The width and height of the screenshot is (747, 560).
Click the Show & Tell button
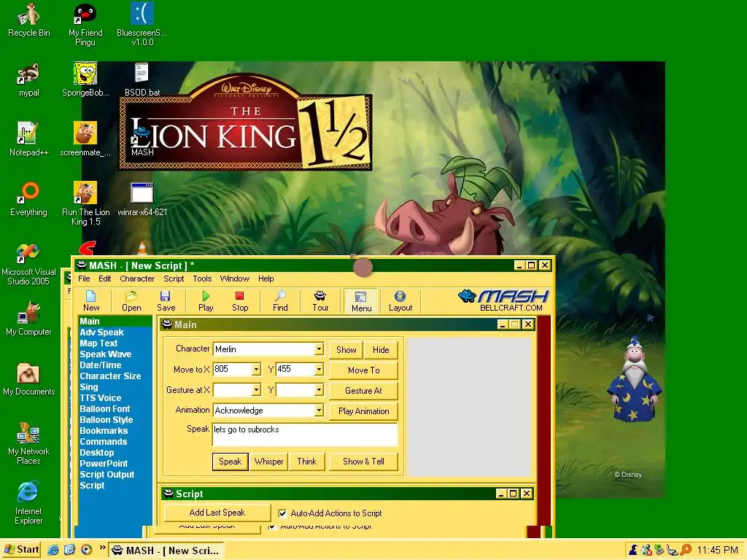tap(363, 462)
